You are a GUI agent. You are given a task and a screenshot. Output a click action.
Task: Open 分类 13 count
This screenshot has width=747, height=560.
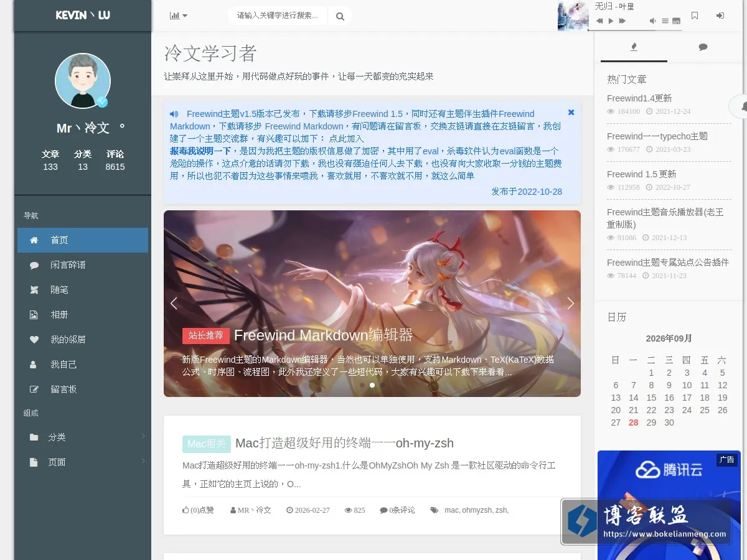pos(83,160)
